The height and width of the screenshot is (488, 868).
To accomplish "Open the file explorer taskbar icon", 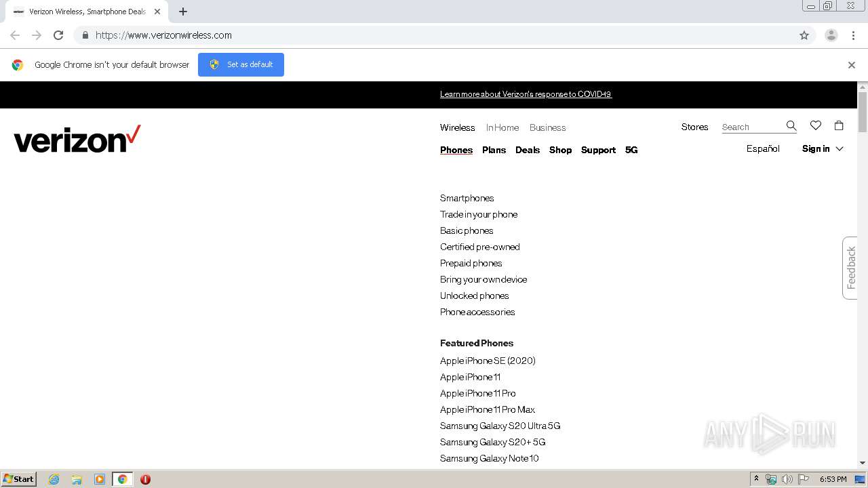I will tap(77, 479).
